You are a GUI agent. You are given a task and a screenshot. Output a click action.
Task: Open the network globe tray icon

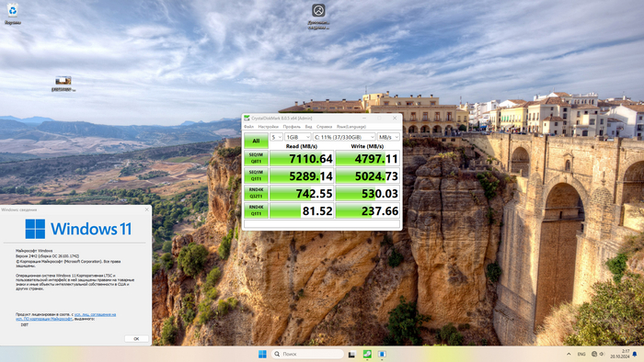594,354
